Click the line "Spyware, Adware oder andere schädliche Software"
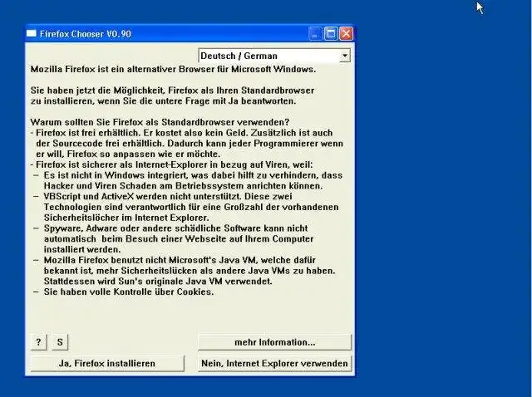 tap(175, 228)
